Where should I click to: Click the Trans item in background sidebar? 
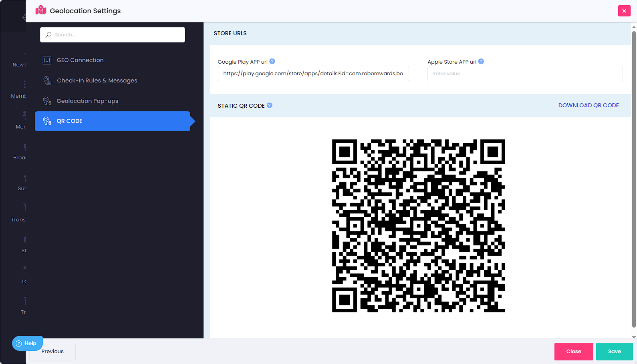pyautogui.click(x=18, y=219)
